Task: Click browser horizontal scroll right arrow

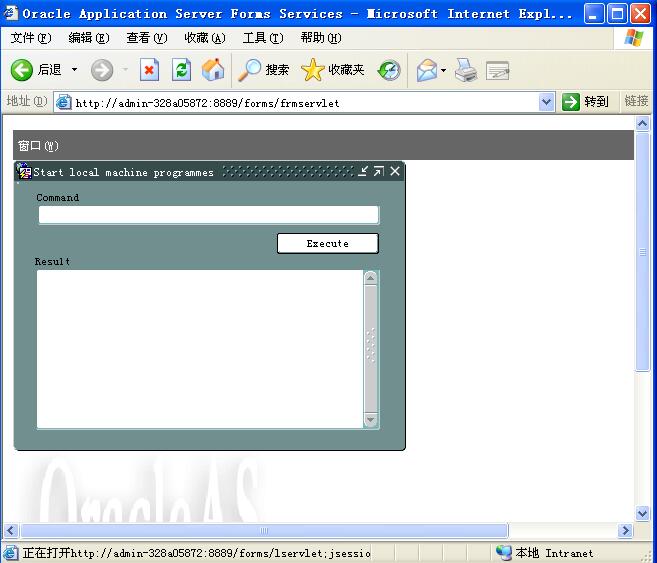Action: [x=626, y=531]
